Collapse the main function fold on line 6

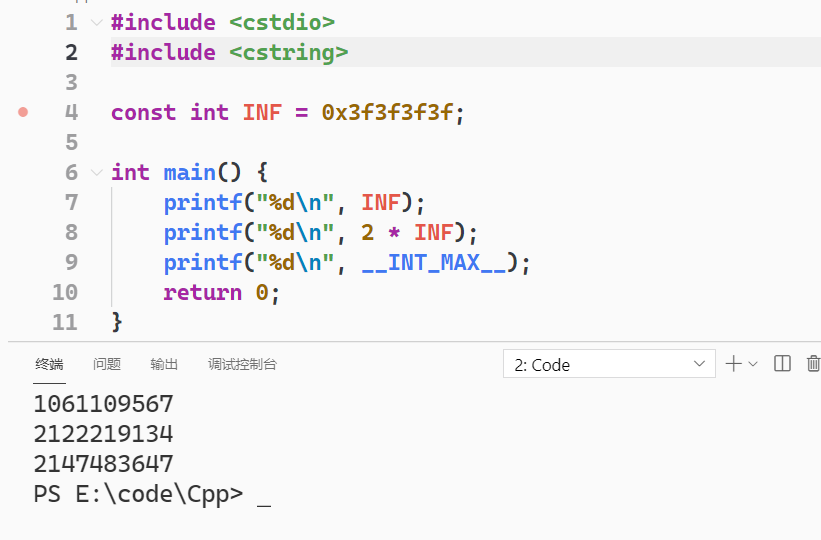(96, 172)
